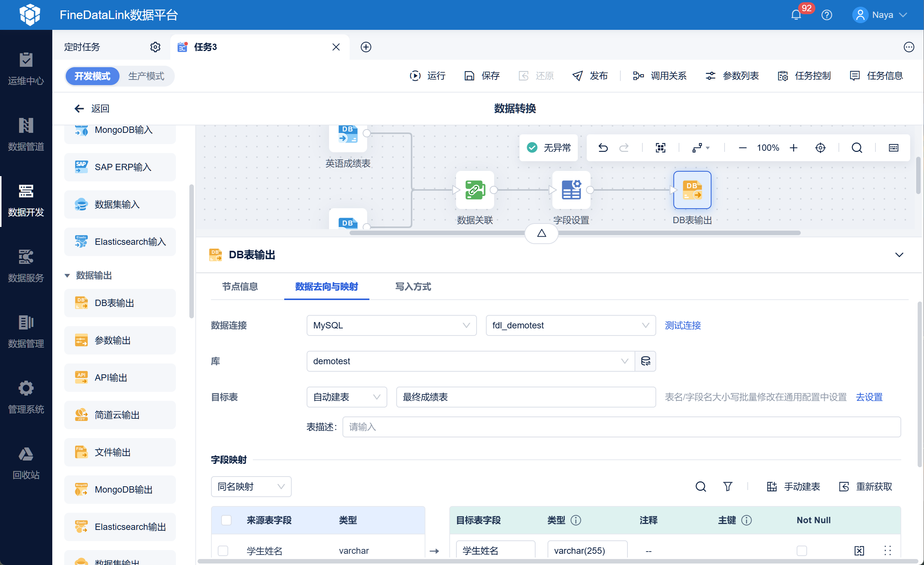Search field mappings magnifier icon

point(701,486)
